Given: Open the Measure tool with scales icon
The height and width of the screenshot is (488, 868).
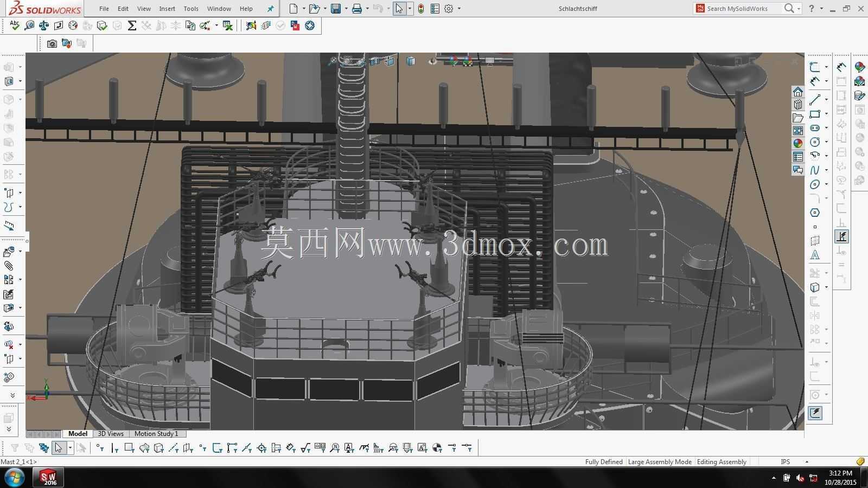Looking at the screenshot, I should pyautogui.click(x=44, y=25).
